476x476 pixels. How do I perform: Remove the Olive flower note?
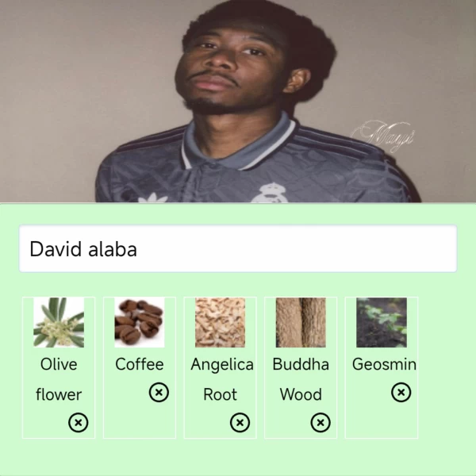78,422
